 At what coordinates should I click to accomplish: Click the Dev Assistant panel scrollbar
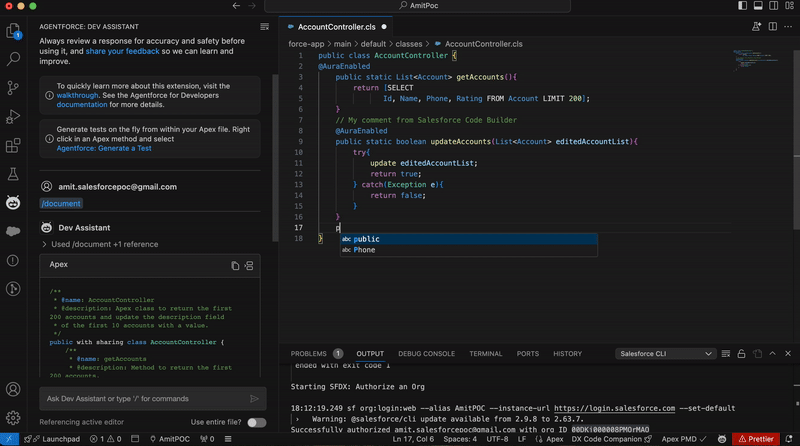coord(276,158)
